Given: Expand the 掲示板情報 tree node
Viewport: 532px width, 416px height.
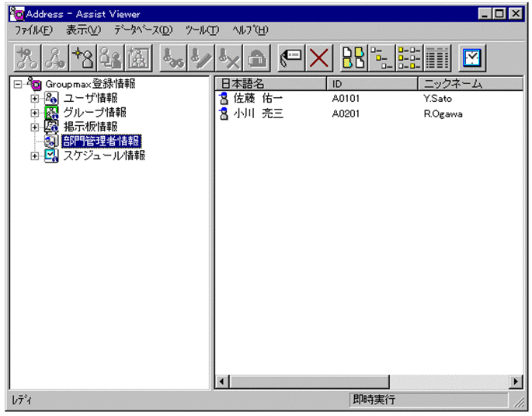Looking at the screenshot, I should [35, 128].
